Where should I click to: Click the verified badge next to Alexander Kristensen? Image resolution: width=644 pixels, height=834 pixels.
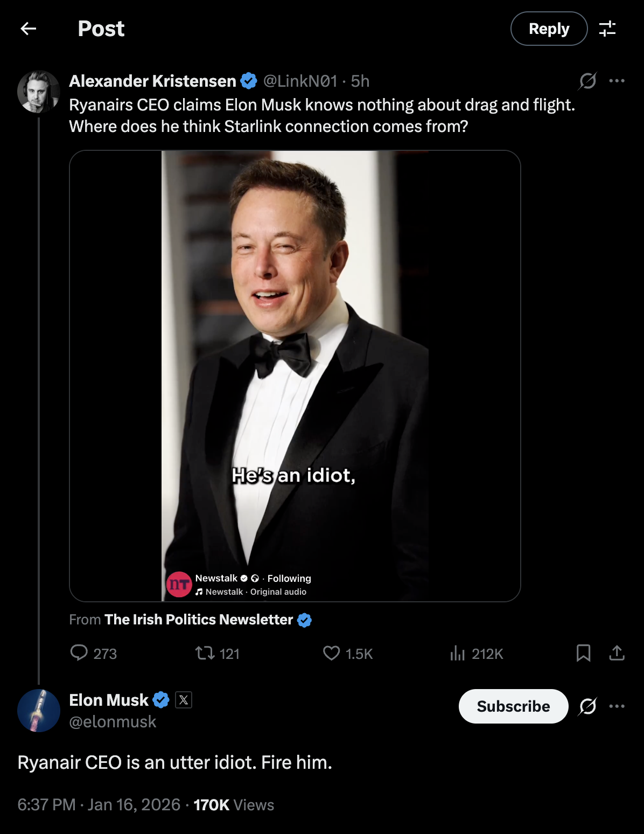[248, 81]
